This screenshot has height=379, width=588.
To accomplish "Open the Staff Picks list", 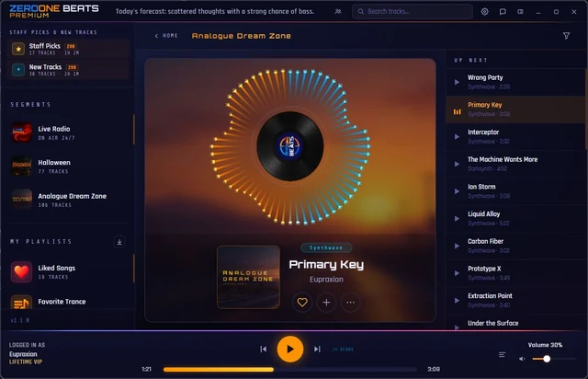I will pyautogui.click(x=68, y=49).
